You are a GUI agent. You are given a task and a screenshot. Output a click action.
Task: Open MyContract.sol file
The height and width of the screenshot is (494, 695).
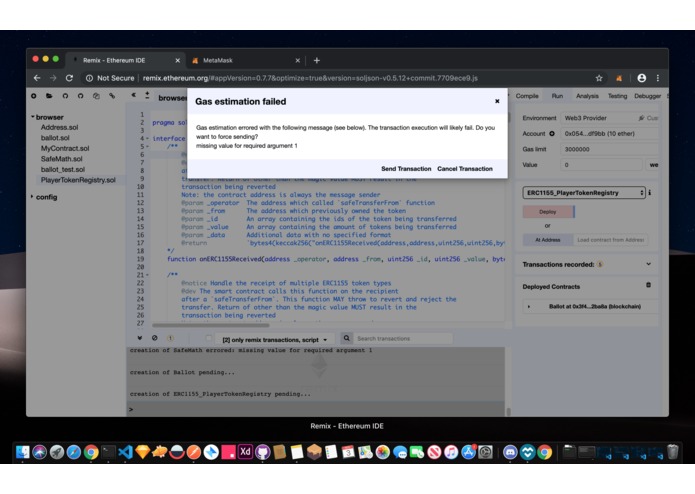[65, 148]
